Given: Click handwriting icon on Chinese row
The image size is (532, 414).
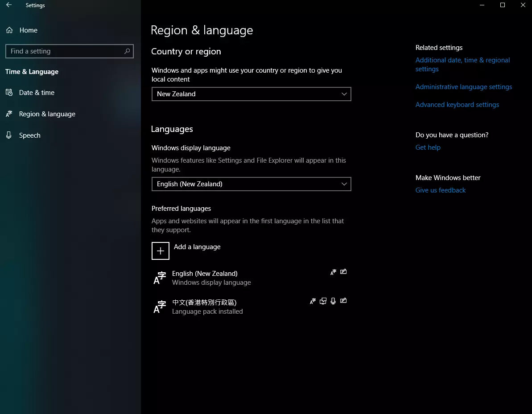Looking at the screenshot, I should pyautogui.click(x=343, y=300).
